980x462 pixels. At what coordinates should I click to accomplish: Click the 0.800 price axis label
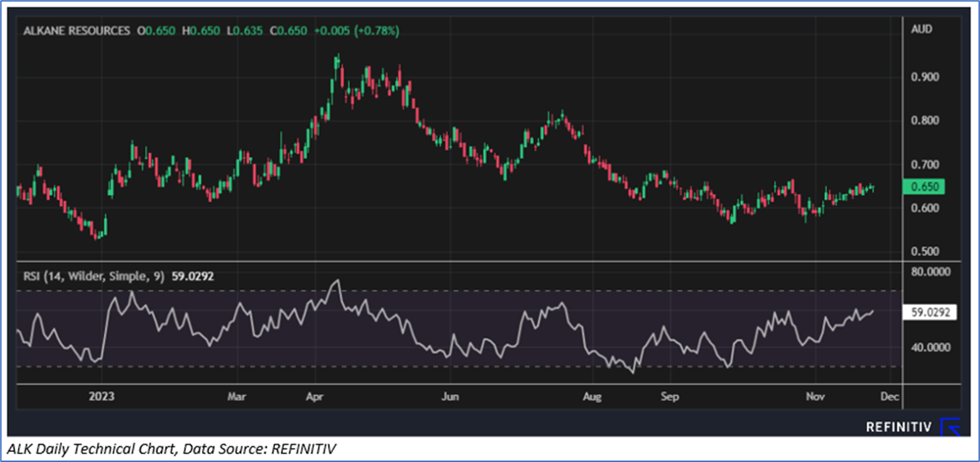pyautogui.click(x=926, y=121)
